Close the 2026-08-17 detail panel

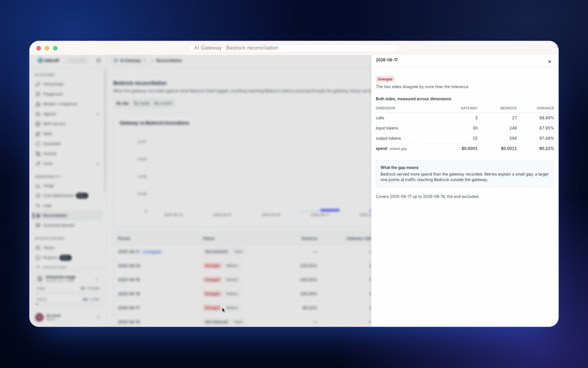(x=549, y=62)
